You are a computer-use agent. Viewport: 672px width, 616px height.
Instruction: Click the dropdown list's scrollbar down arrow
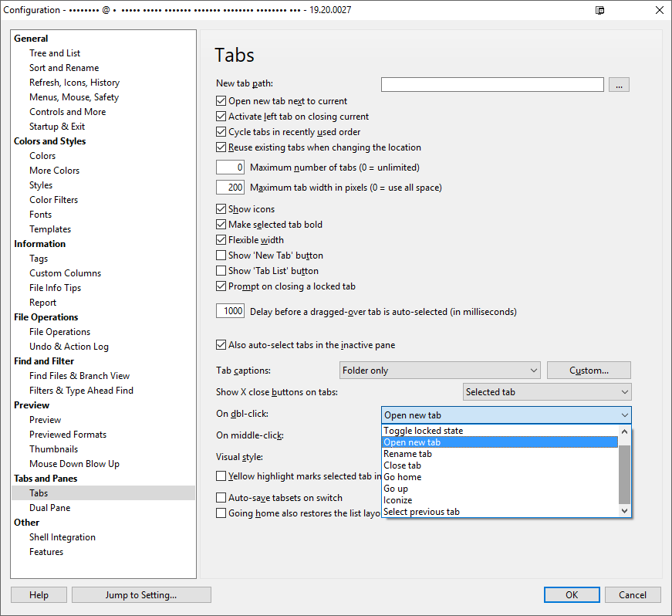click(625, 511)
